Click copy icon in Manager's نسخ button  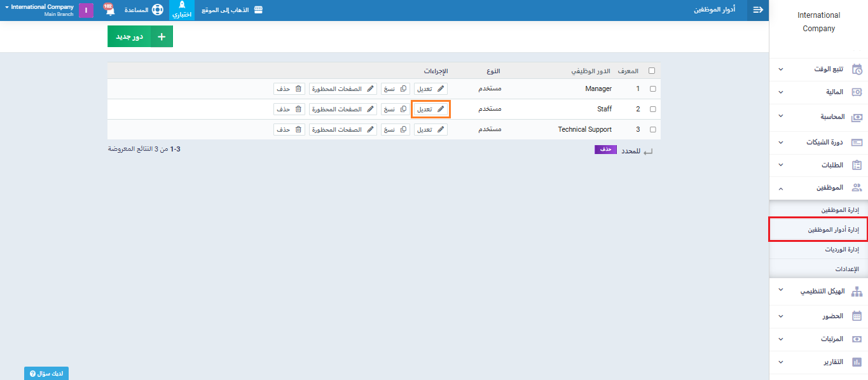(404, 89)
